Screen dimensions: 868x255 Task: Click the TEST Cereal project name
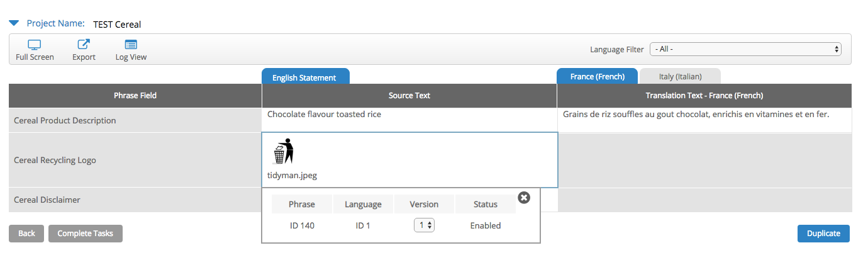[x=117, y=25]
